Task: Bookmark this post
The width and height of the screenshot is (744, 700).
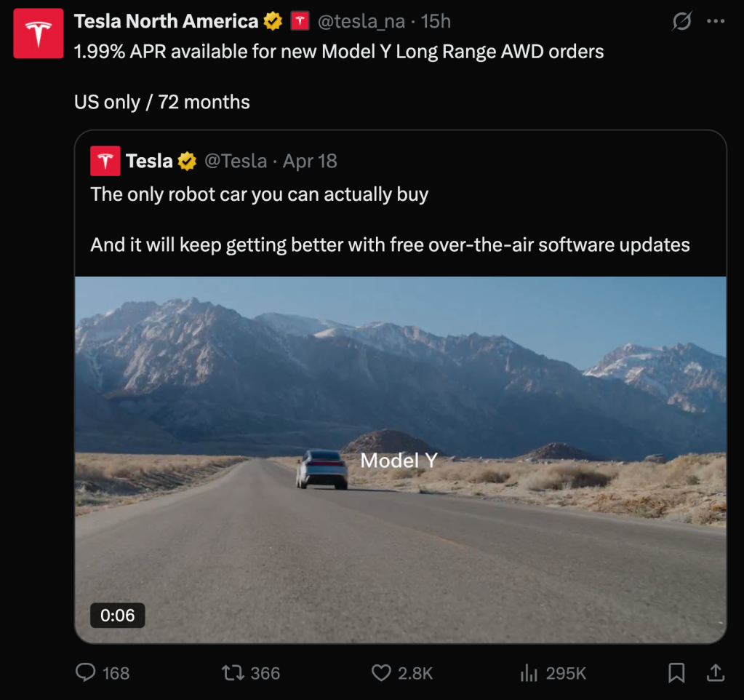Action: pyautogui.click(x=676, y=673)
